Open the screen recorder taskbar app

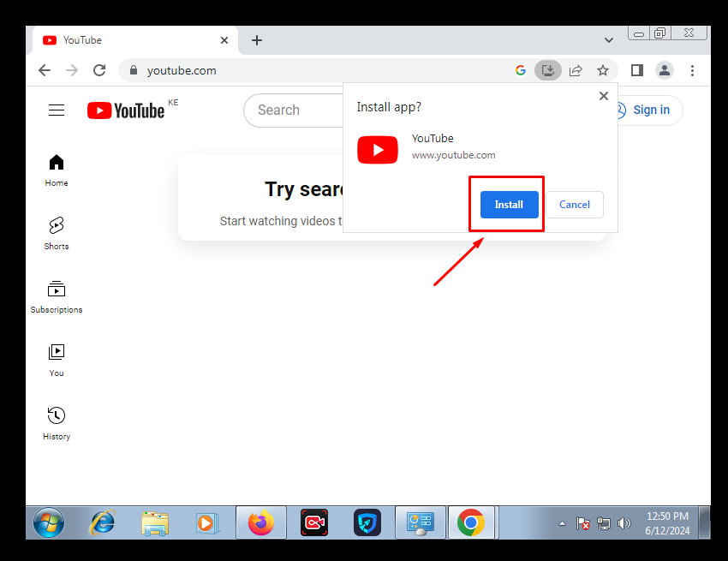pos(314,523)
